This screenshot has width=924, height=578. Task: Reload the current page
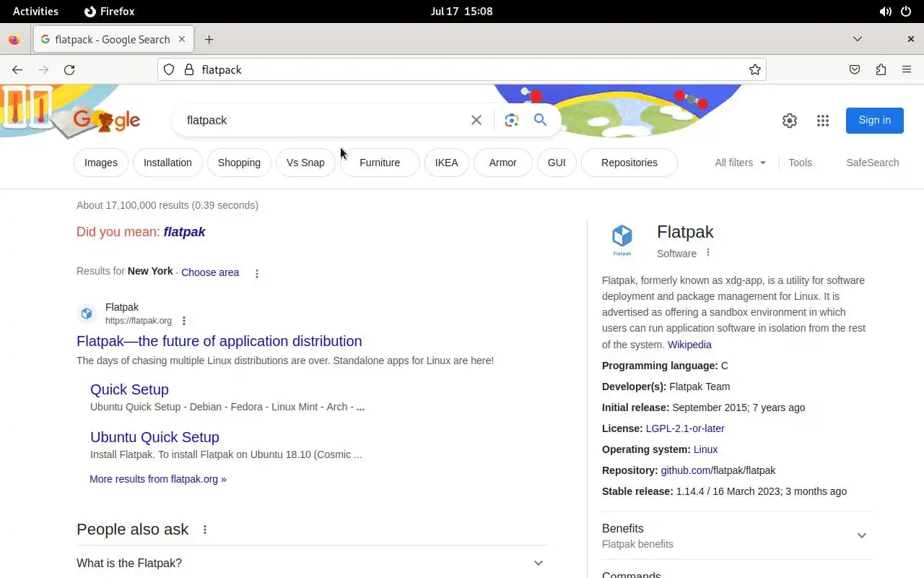point(69,70)
